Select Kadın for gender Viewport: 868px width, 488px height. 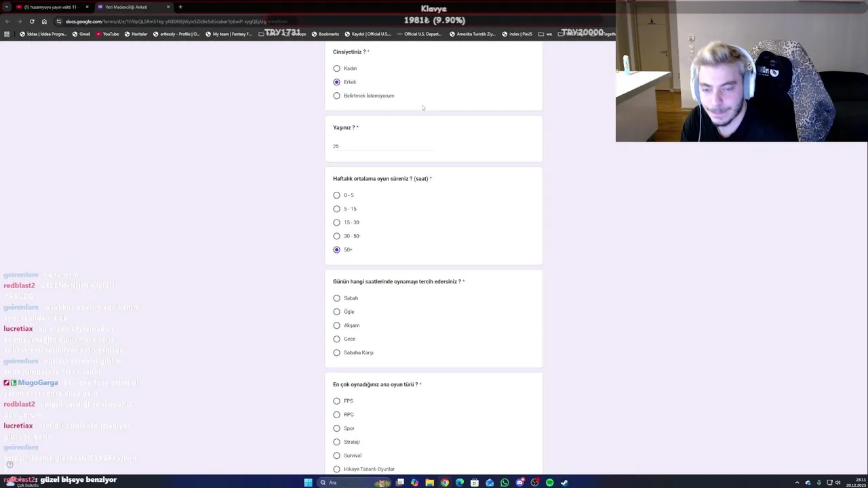pos(336,68)
